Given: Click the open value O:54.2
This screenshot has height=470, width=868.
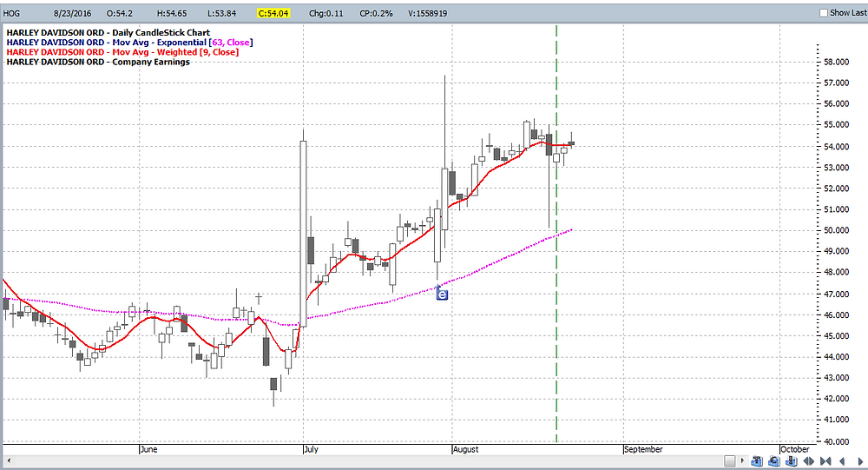Looking at the screenshot, I should pos(119,13).
